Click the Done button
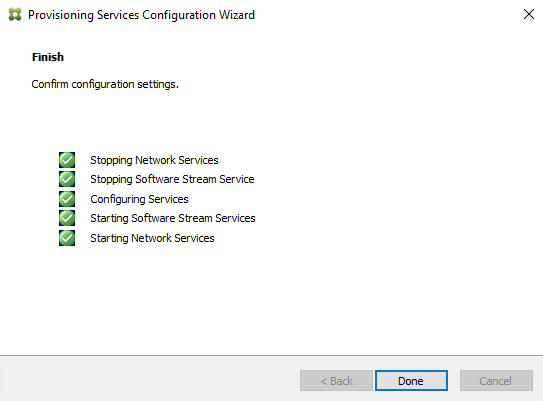 (411, 381)
